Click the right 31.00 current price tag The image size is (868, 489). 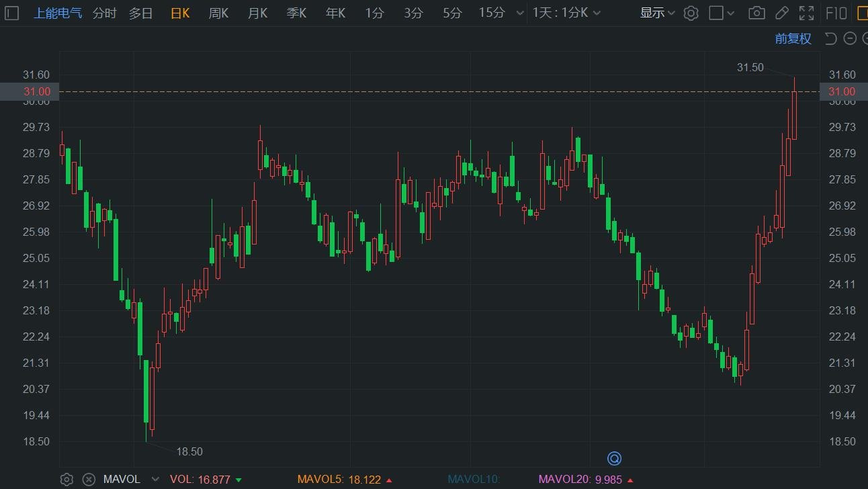click(x=844, y=92)
